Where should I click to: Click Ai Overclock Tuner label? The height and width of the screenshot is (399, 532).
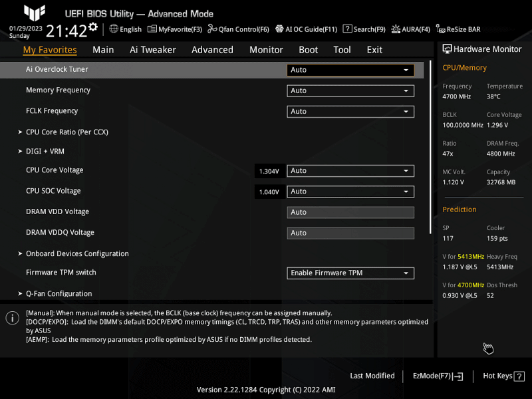[x=57, y=69]
